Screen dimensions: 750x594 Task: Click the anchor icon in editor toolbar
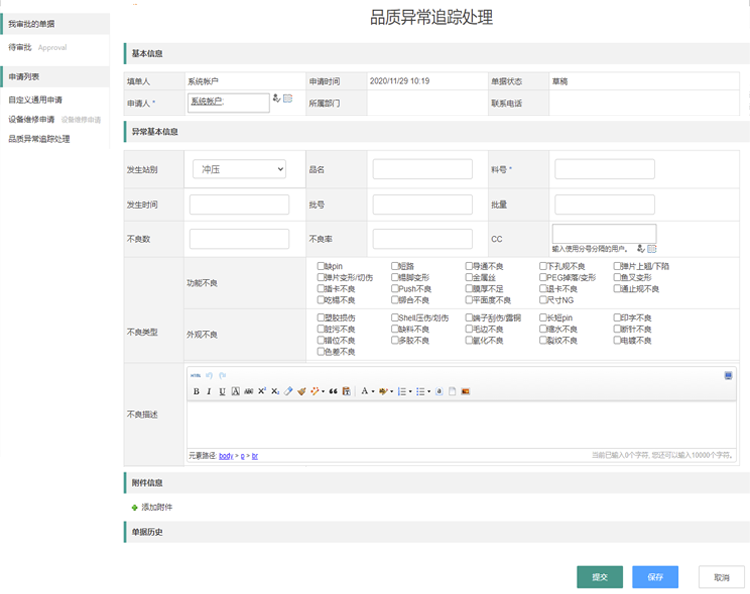click(439, 391)
